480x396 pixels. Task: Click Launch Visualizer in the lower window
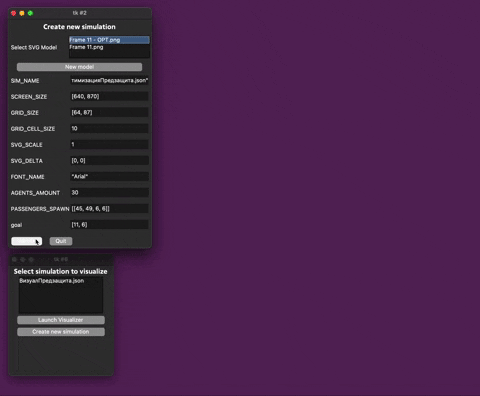point(61,320)
